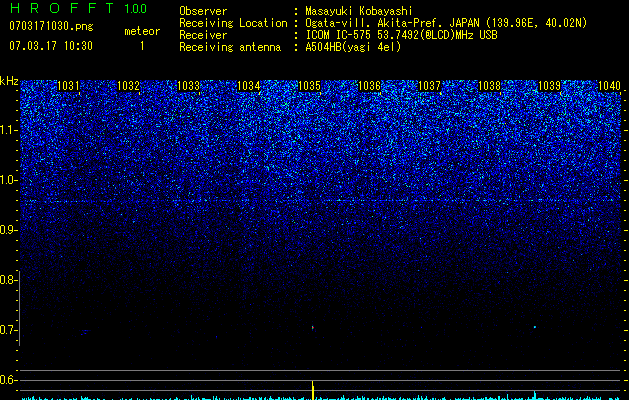The width and height of the screenshot is (629, 400).
Task: Select the file name 0703171030.png
Action: pos(51,27)
